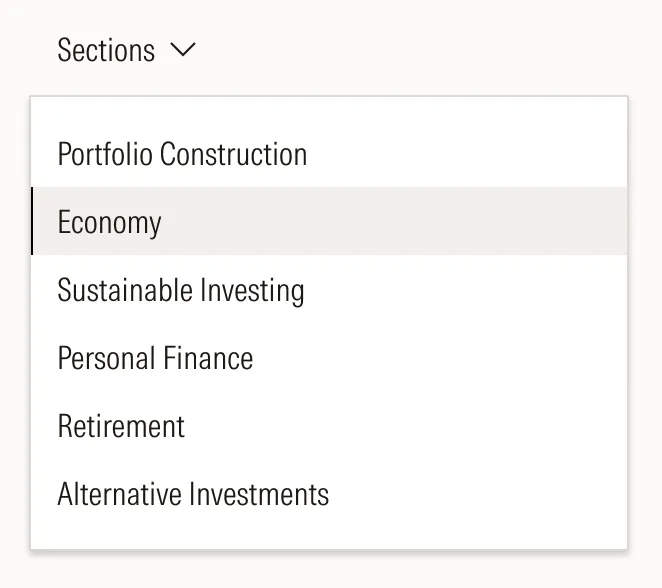Viewport: 662px width, 588px height.
Task: Click the Sections label text
Action: click(x=106, y=50)
